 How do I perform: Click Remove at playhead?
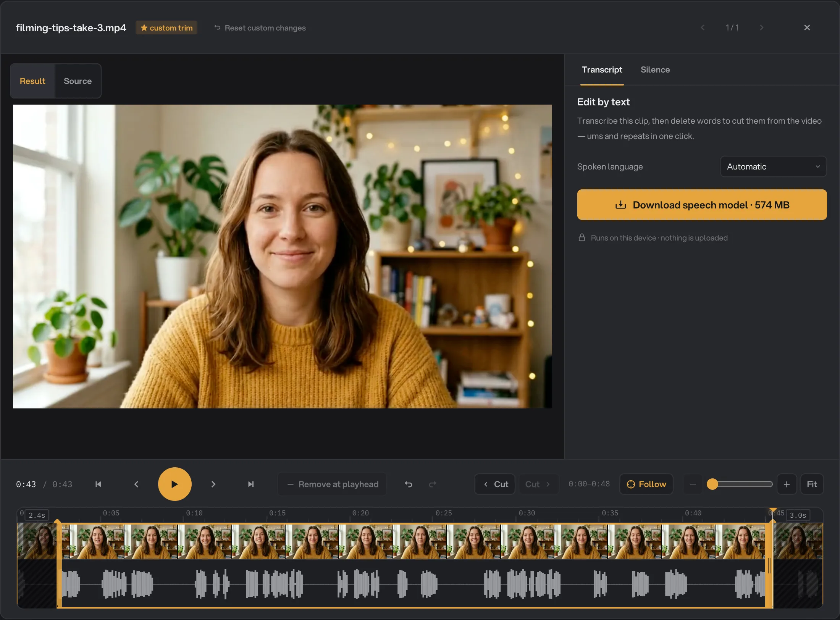(332, 484)
